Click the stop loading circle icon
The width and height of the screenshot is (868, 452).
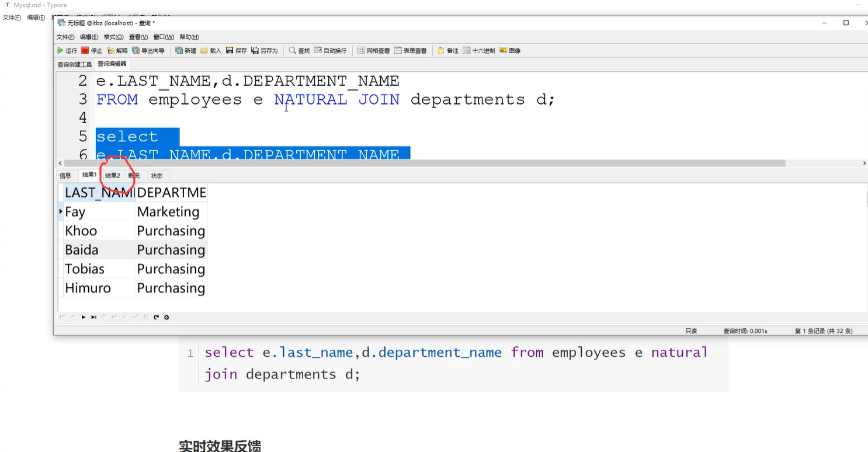tap(166, 317)
